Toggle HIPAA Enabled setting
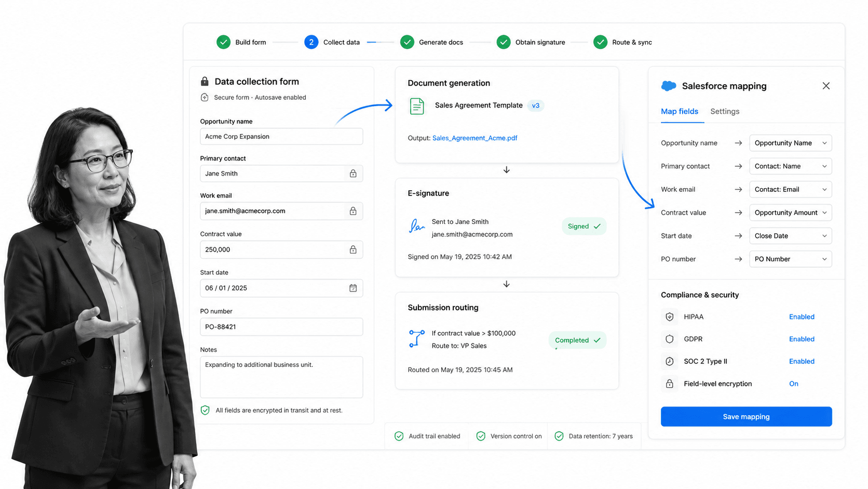 [802, 316]
